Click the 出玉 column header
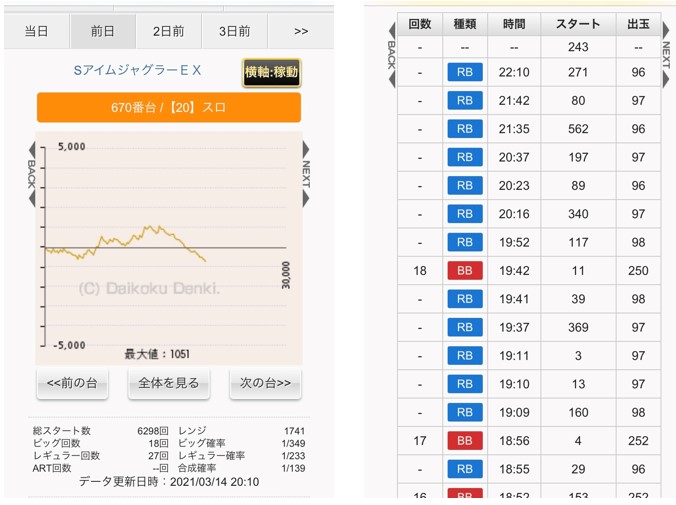Image resolution: width=676 pixels, height=505 pixels. coord(638,24)
